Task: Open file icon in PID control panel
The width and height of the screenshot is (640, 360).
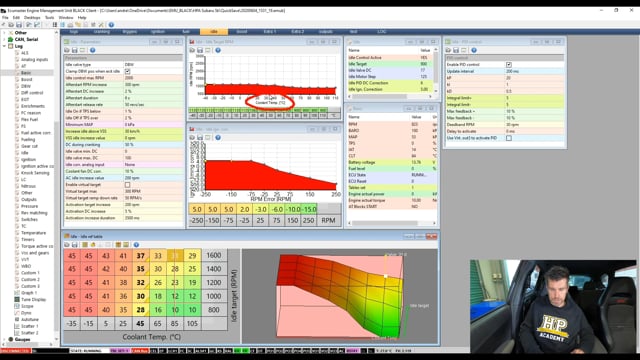Action: (x=448, y=50)
